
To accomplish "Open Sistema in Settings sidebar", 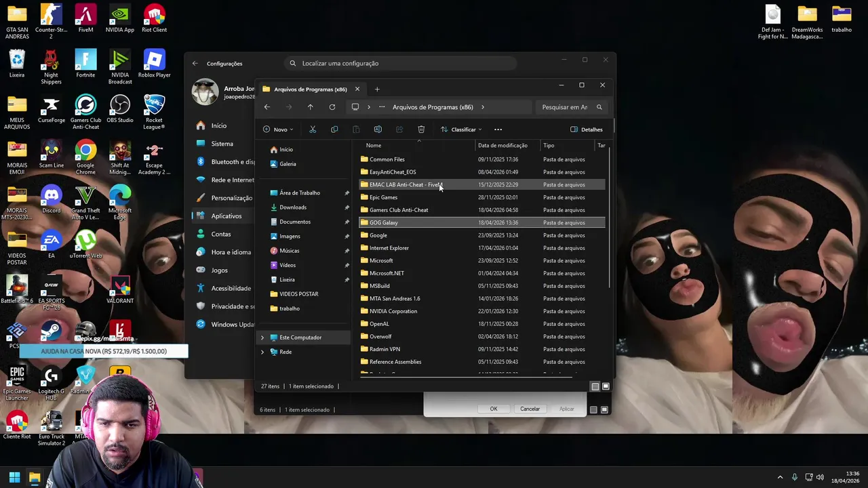I will click(x=222, y=144).
